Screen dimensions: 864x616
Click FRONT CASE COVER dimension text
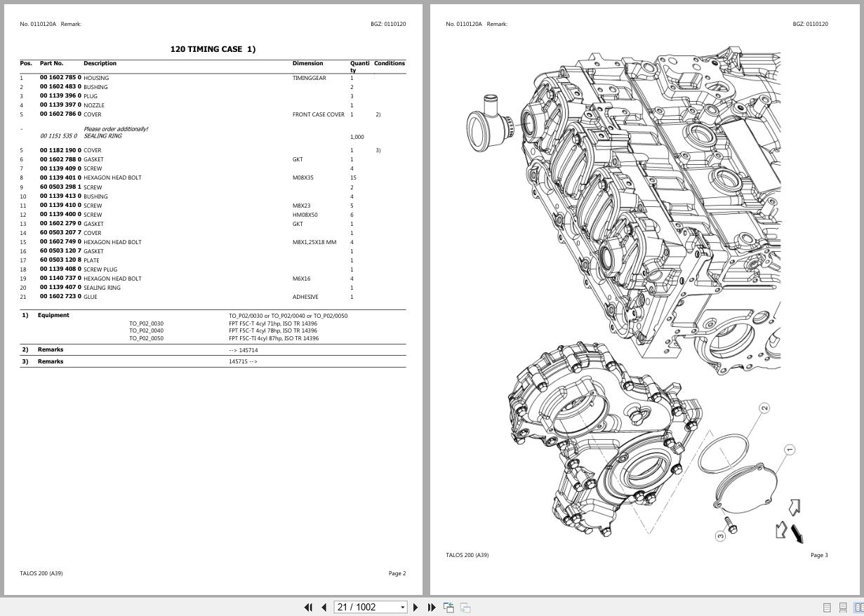[x=319, y=114]
